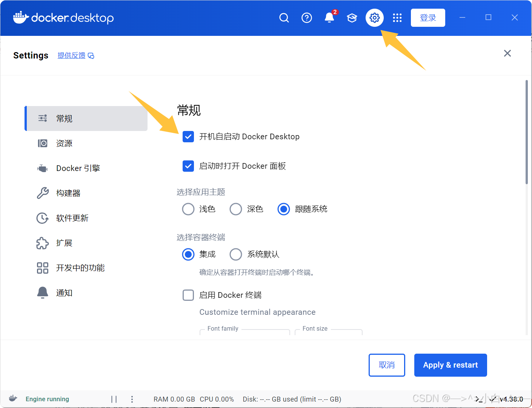Open the apps grid icon

[x=397, y=18]
